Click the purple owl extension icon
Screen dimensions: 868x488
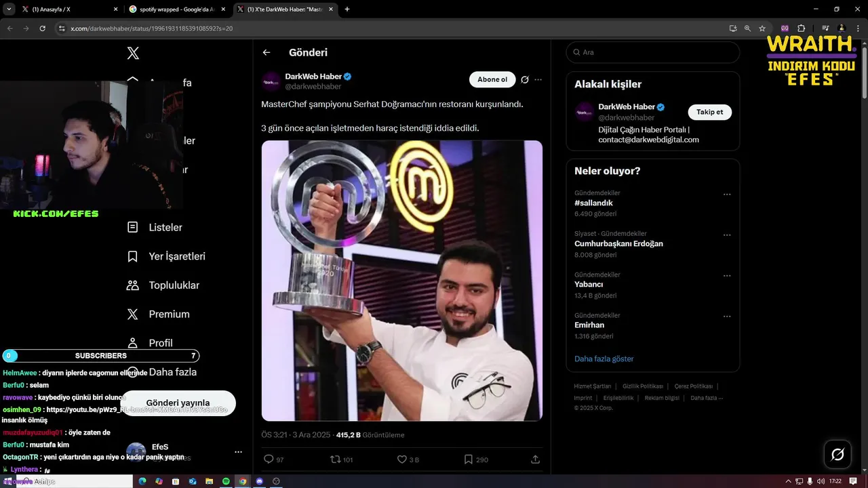[785, 28]
